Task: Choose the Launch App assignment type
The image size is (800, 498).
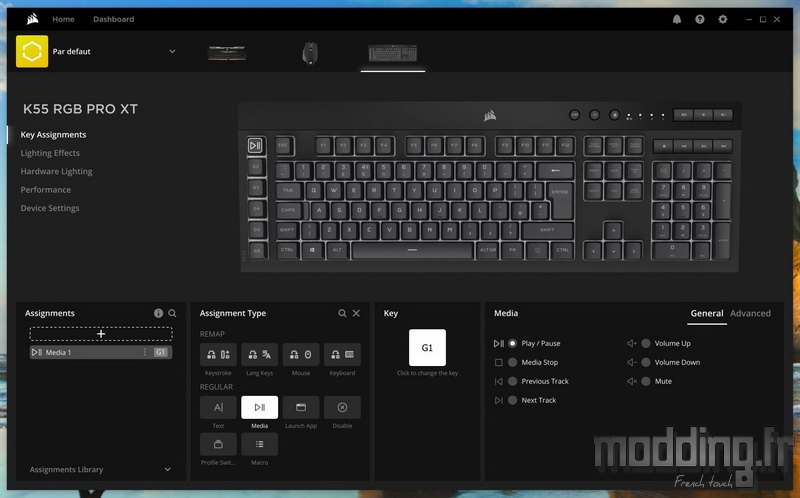Action: point(301,407)
